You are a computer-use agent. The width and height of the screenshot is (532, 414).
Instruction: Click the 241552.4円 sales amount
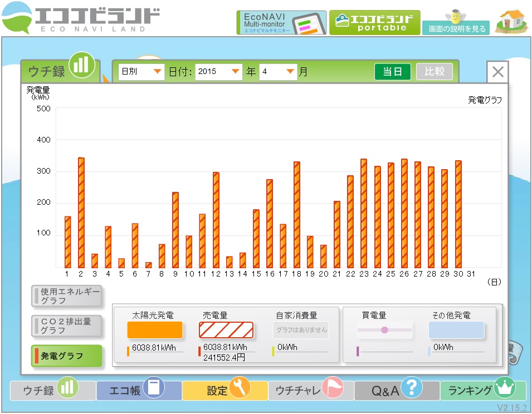click(224, 357)
